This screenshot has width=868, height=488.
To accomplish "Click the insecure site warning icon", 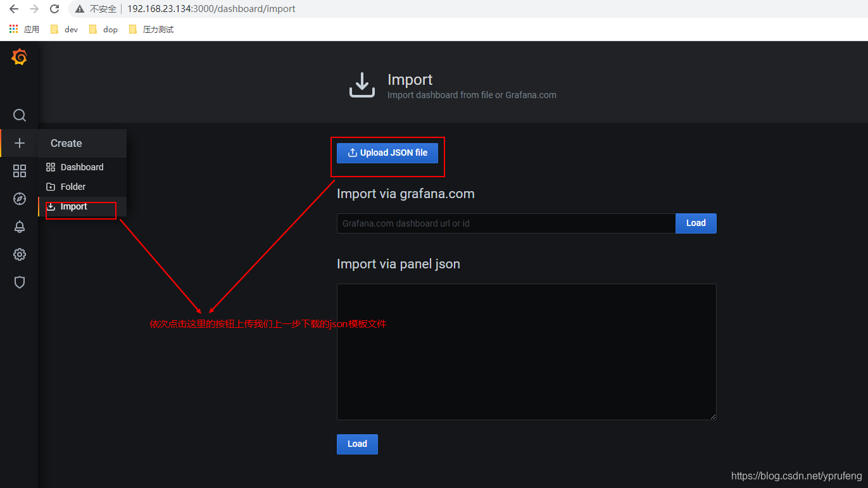I will [80, 9].
